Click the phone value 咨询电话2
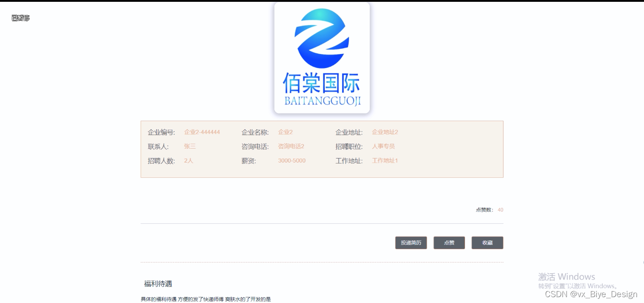 point(291,146)
